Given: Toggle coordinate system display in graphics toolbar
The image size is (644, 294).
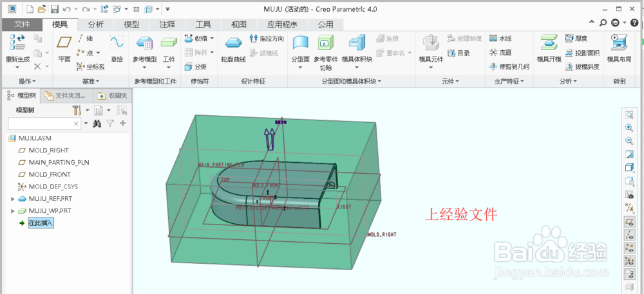Looking at the screenshot, I should click(x=629, y=261).
